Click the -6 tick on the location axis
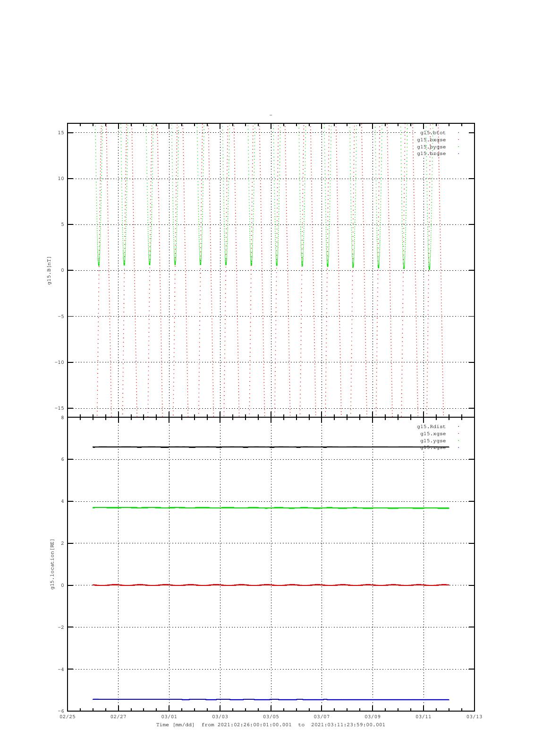 61,711
